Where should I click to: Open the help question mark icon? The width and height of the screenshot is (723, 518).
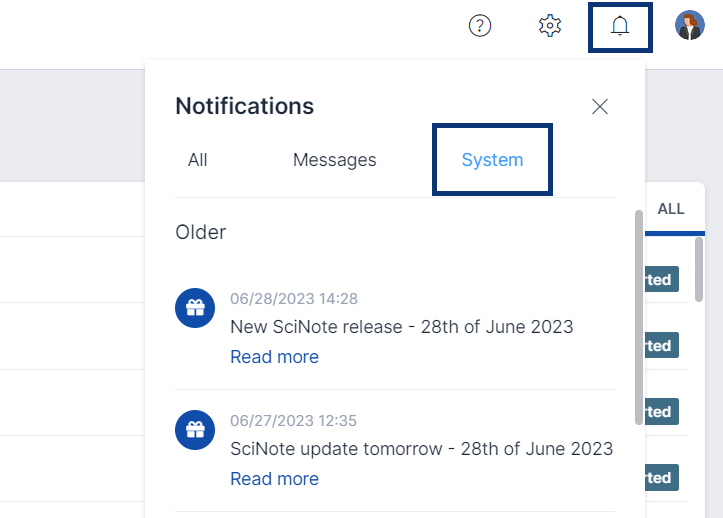(x=480, y=26)
